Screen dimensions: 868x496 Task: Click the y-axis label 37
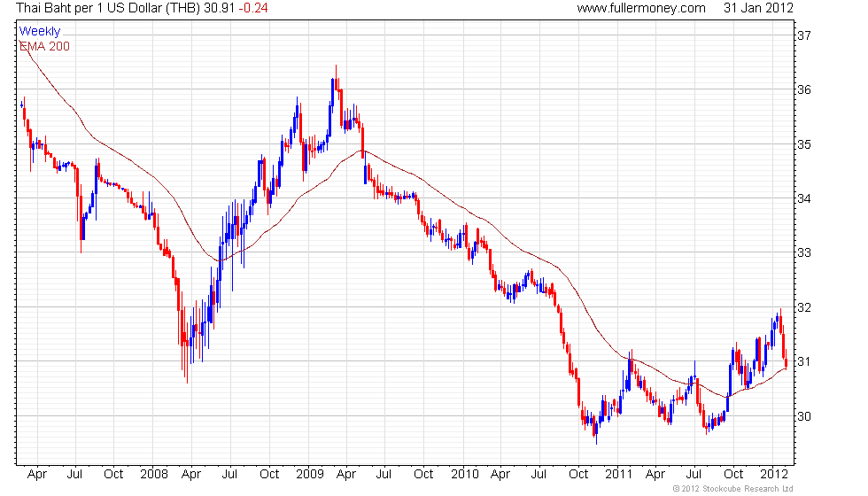(x=804, y=35)
